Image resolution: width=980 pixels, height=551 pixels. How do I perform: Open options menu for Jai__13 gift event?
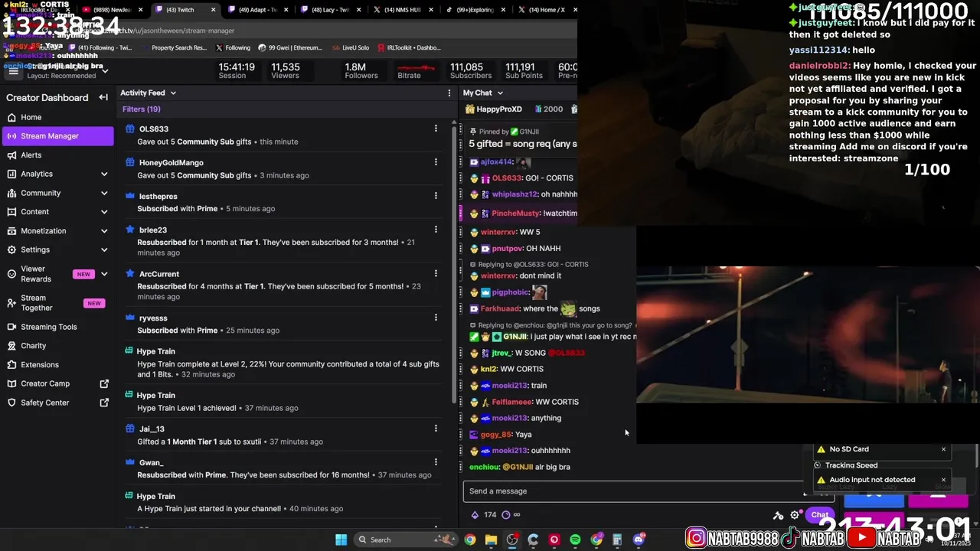pyautogui.click(x=436, y=429)
